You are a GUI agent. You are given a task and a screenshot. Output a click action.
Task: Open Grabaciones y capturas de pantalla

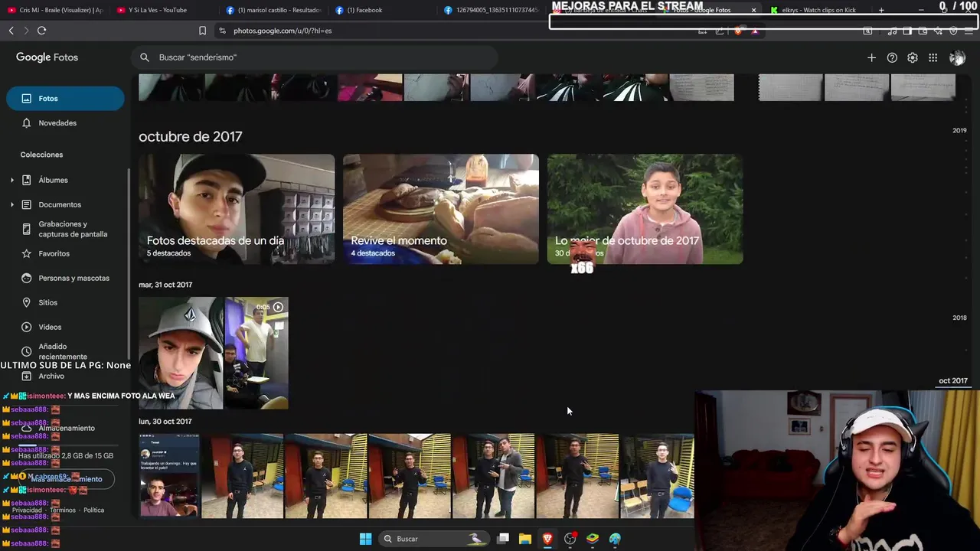click(x=73, y=230)
